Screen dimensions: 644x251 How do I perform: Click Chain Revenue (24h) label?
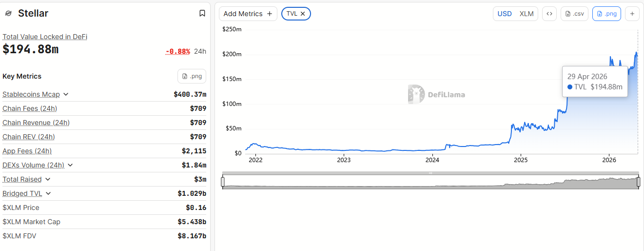36,123
